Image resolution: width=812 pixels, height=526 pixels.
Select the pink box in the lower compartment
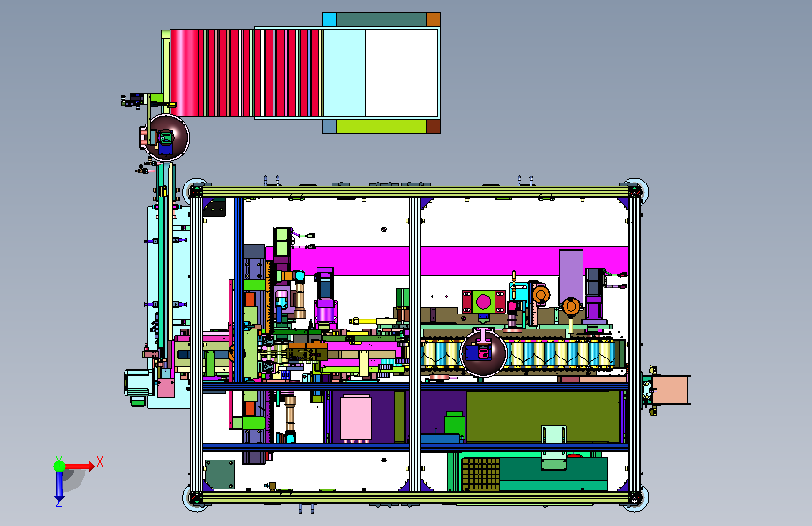(355, 417)
